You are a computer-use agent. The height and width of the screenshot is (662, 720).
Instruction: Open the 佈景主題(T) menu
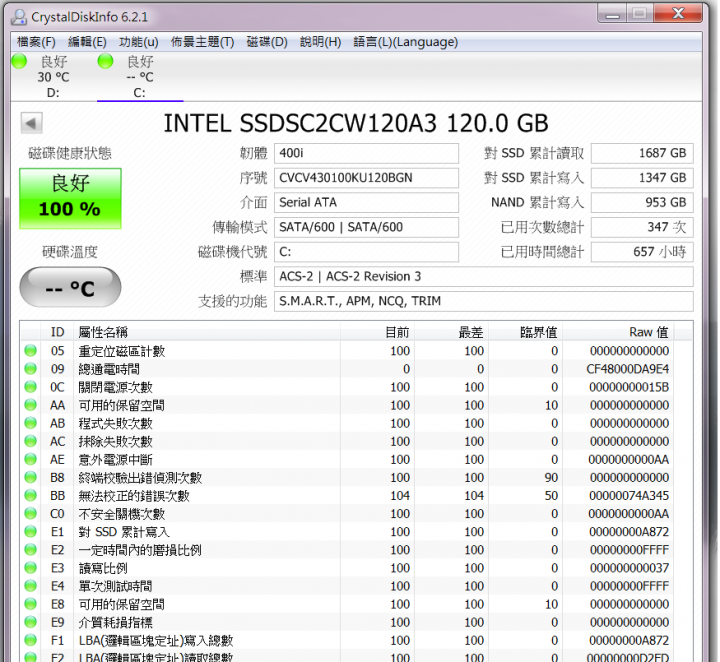[x=202, y=42]
